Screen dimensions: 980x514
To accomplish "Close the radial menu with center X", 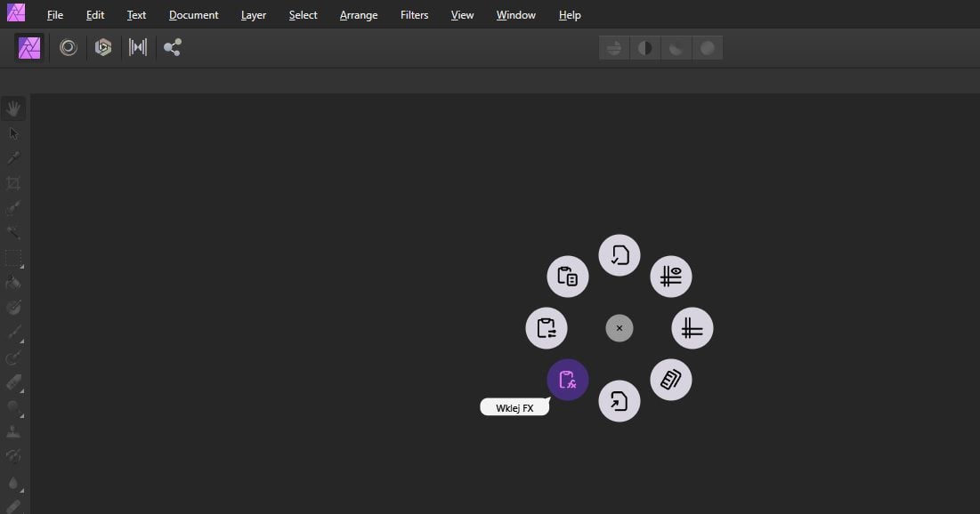I will tap(620, 328).
